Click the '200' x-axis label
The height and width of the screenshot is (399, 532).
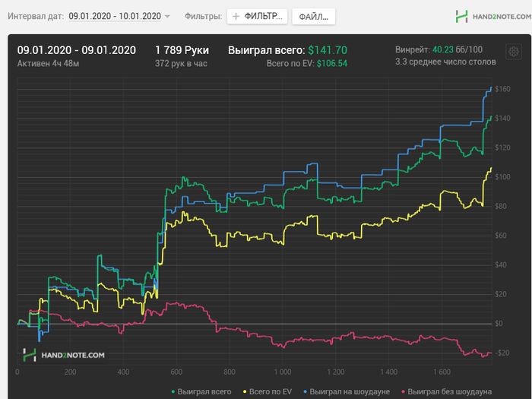(70, 372)
